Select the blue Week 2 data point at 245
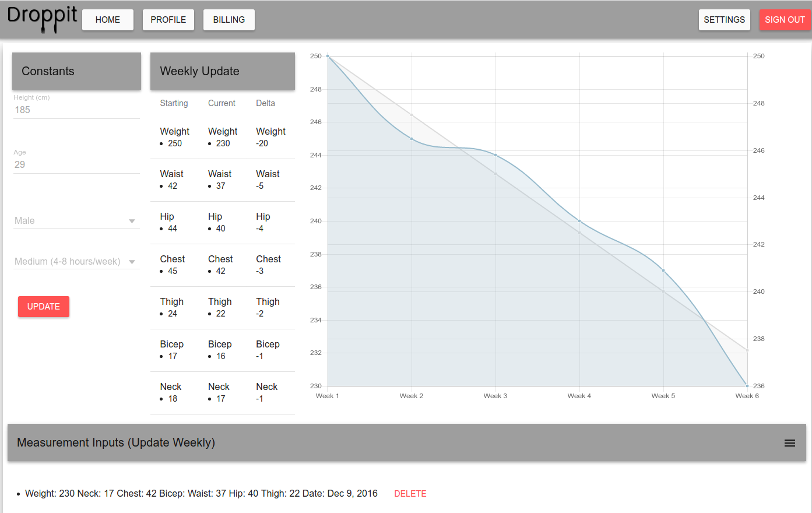Screen dimensions: 812x513 412,139
